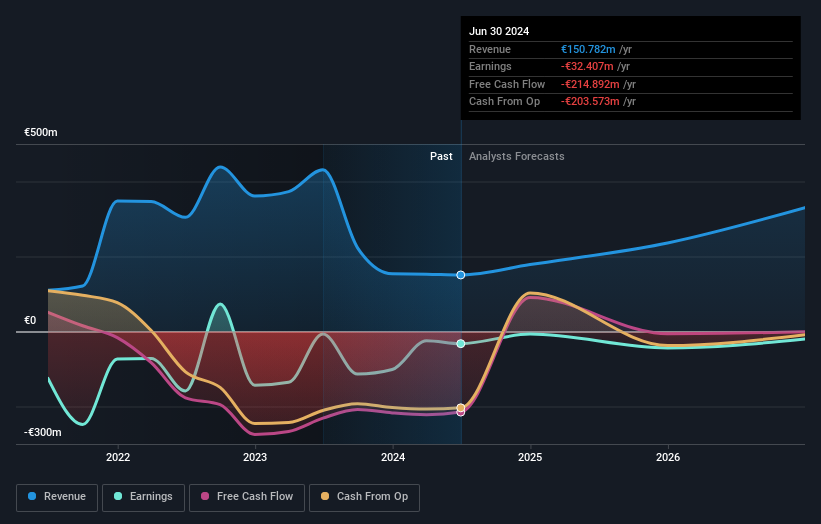Image resolution: width=821 pixels, height=524 pixels.
Task: Click the blue Revenue data point marker
Action: pyautogui.click(x=461, y=275)
